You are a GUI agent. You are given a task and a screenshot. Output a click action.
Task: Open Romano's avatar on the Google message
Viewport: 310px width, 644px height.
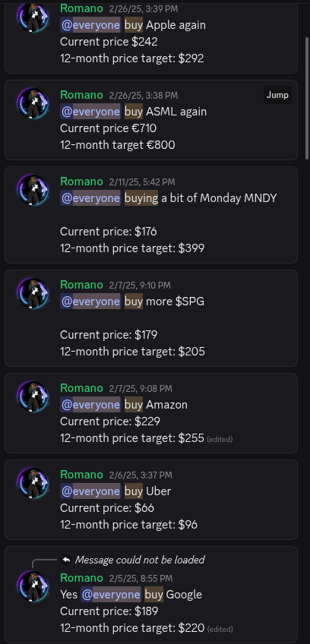(33, 586)
